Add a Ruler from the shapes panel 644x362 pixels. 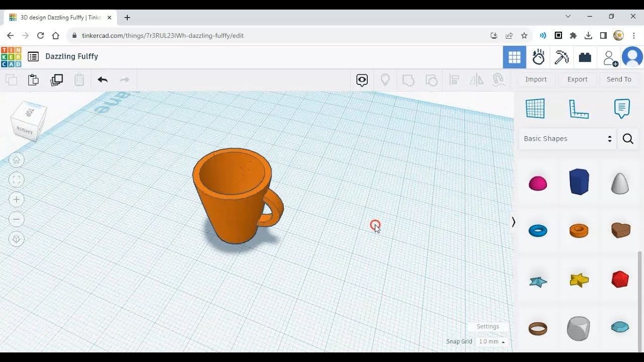(x=579, y=109)
